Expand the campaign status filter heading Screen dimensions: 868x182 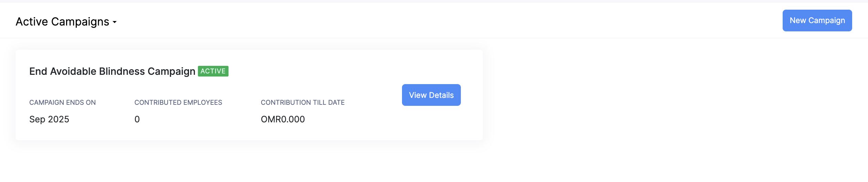coord(66,22)
